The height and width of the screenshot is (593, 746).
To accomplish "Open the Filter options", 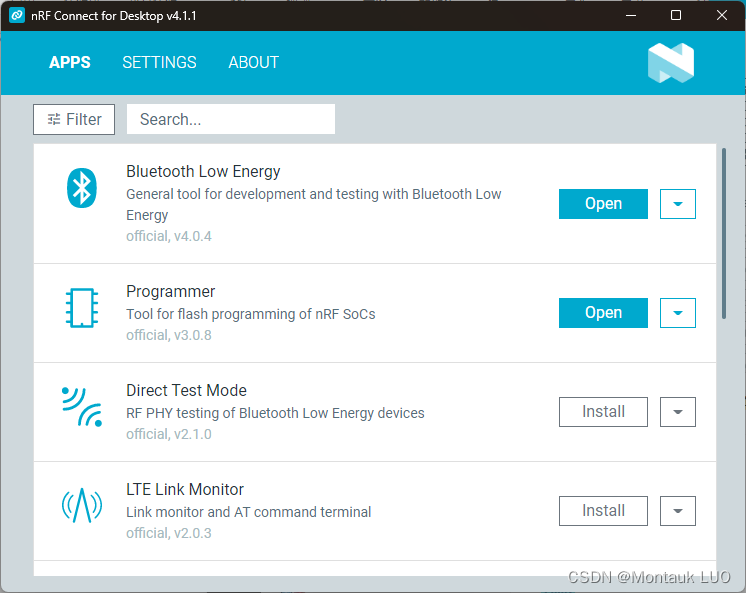I will tap(74, 119).
